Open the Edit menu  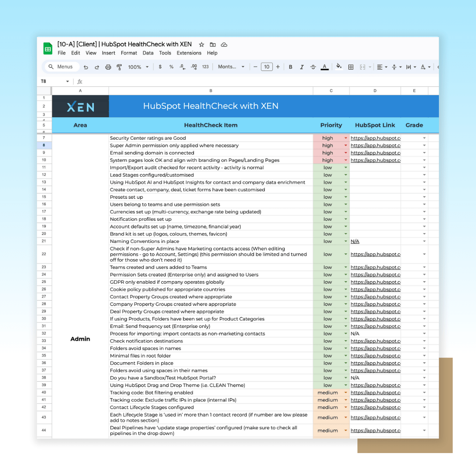pos(75,53)
